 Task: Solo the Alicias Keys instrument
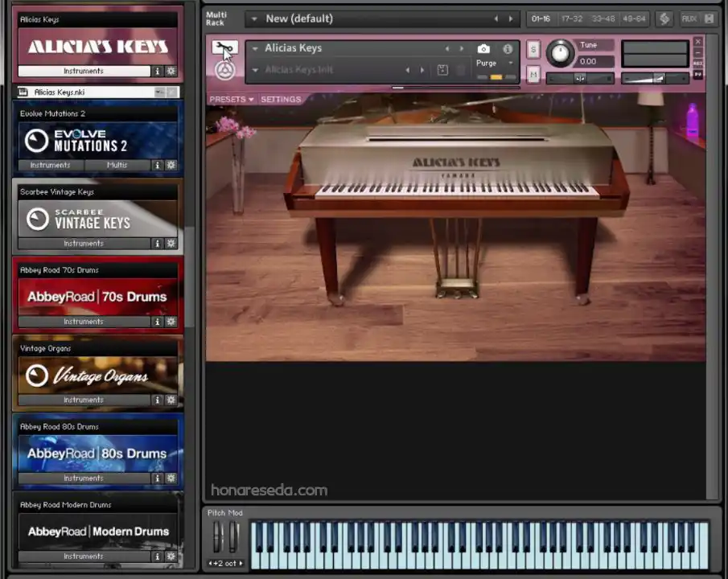533,50
